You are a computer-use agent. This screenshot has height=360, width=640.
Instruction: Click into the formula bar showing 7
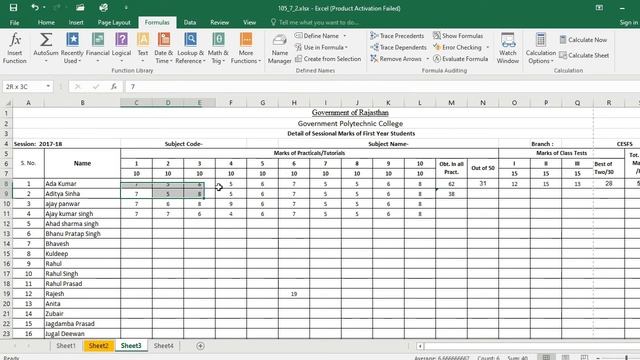tap(383, 87)
